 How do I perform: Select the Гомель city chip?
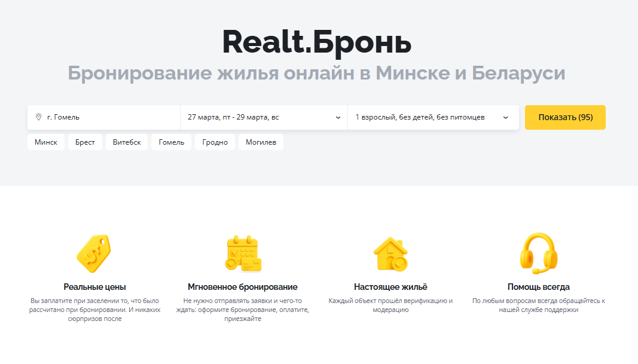pos(172,142)
